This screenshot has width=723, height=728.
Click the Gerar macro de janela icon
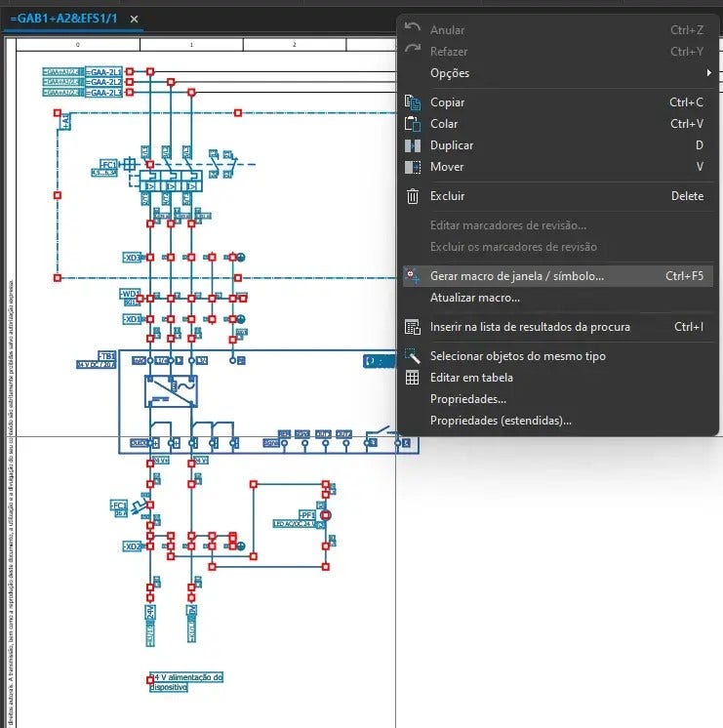coord(412,276)
